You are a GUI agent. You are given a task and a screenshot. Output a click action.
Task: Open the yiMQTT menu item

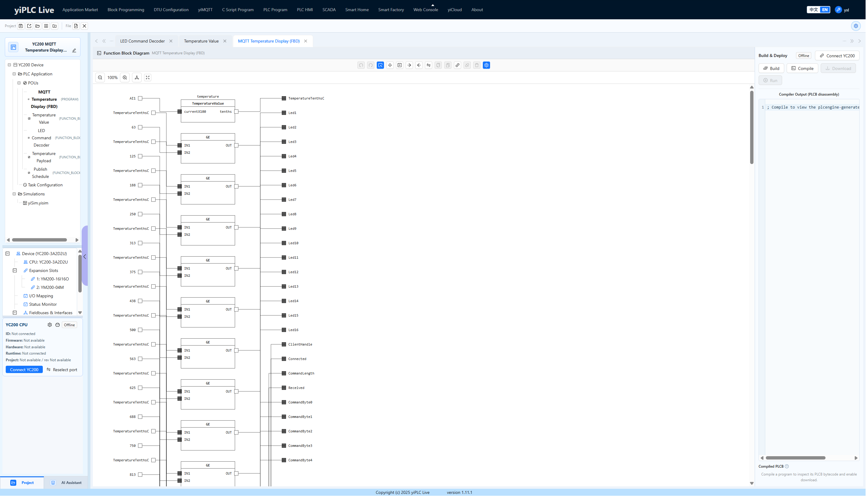[205, 10]
